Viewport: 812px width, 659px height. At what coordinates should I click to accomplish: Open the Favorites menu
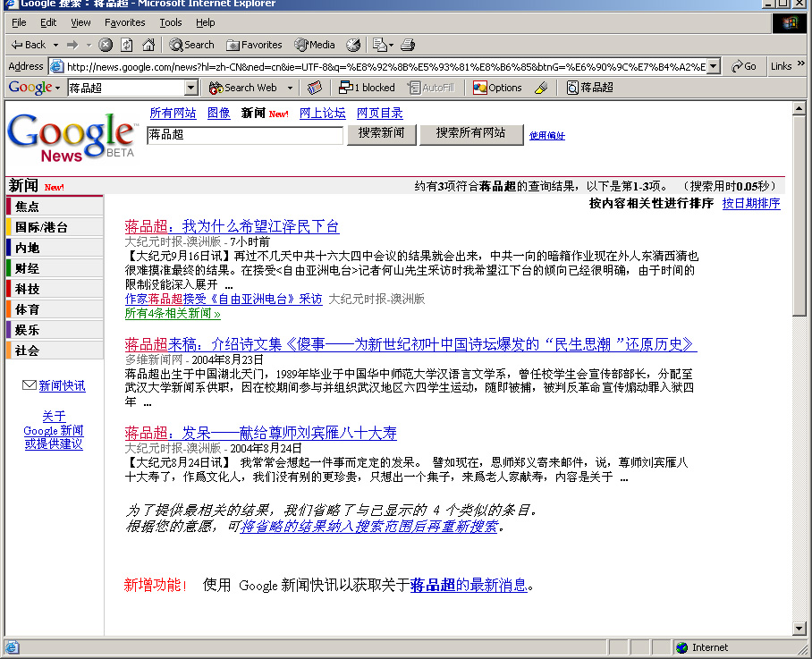click(x=124, y=22)
